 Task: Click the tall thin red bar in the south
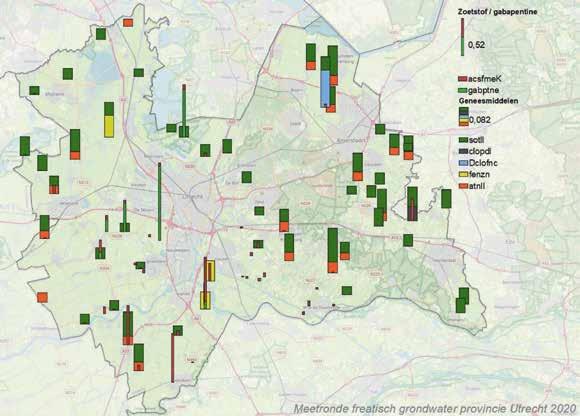173,358
